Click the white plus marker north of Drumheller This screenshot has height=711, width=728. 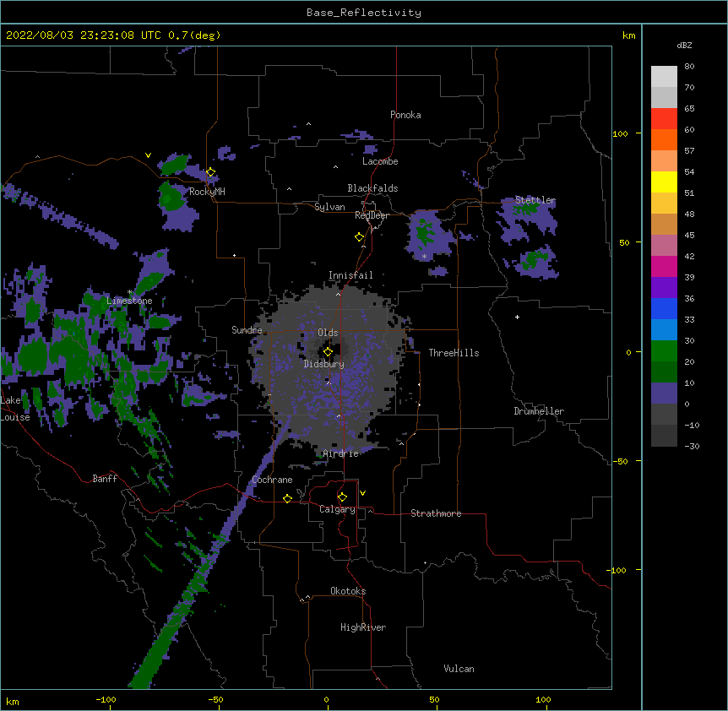tap(517, 317)
